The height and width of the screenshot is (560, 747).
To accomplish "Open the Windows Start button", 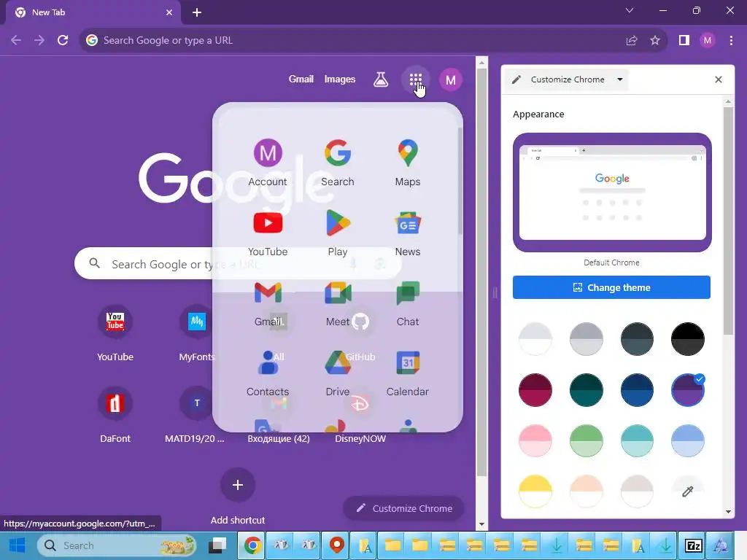I will point(17,545).
